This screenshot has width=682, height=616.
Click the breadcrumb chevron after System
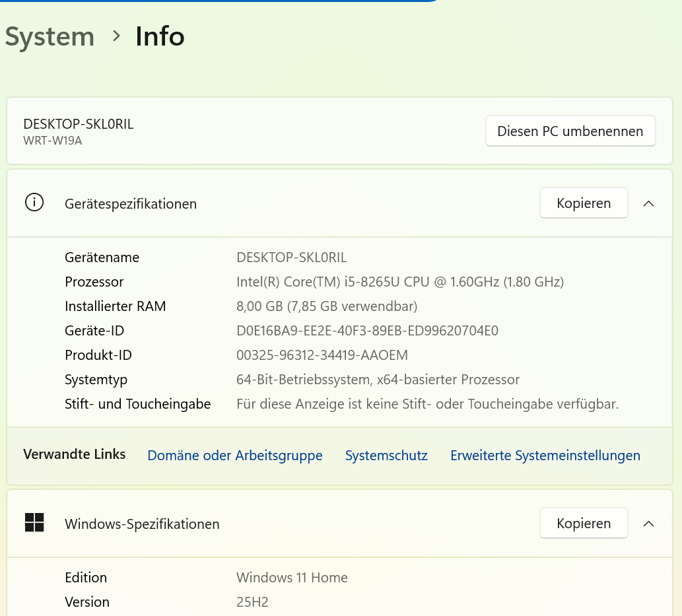tap(116, 36)
